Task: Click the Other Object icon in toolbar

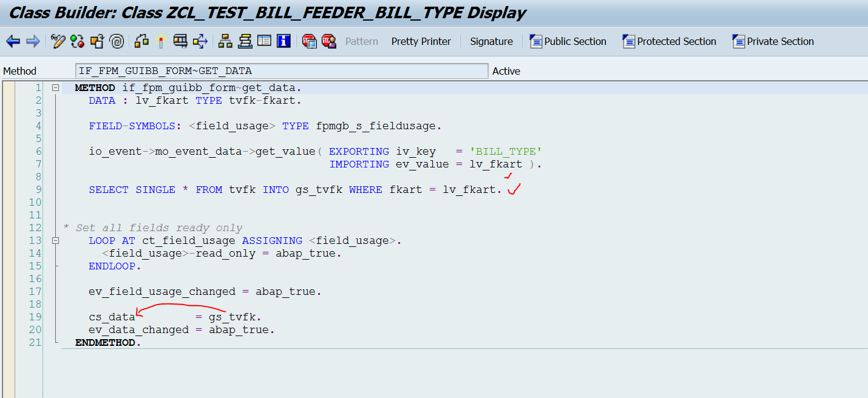Action: 97,41
